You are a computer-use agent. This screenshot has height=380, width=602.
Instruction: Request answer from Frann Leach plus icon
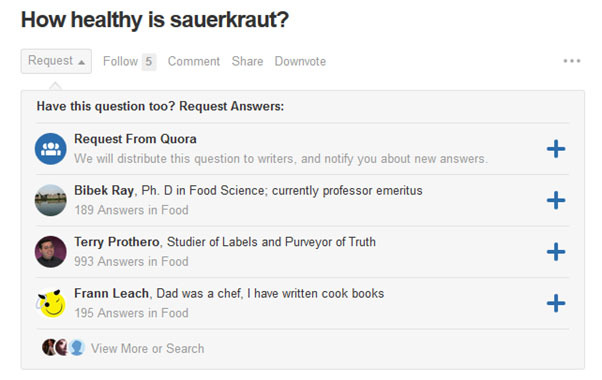556,303
